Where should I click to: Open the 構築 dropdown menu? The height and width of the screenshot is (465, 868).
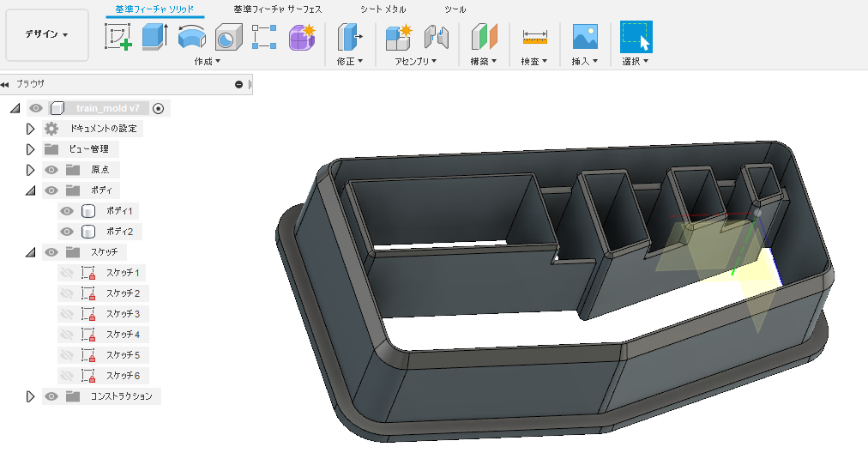[x=484, y=62]
